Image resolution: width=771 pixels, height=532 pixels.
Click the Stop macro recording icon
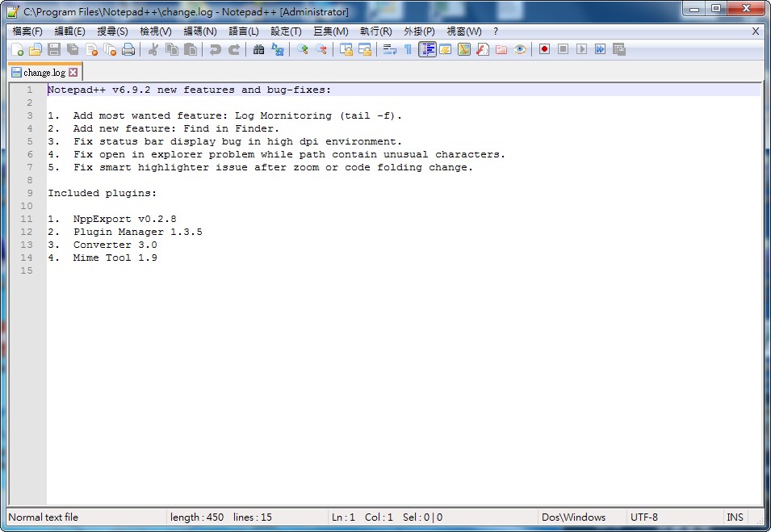pyautogui.click(x=563, y=49)
